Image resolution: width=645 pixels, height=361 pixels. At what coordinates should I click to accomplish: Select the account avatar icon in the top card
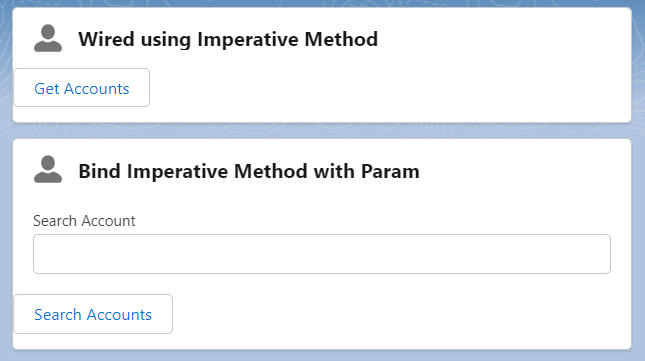pyautogui.click(x=48, y=38)
